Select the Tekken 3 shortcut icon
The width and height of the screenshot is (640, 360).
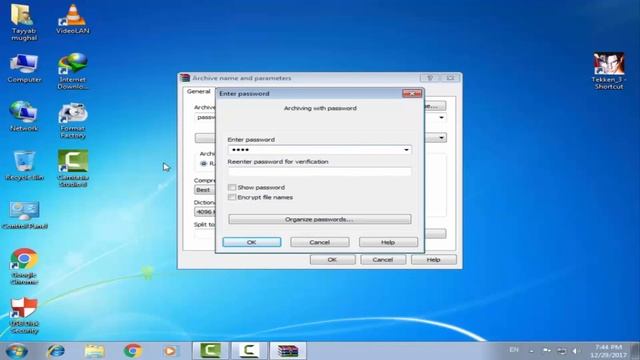pos(609,71)
